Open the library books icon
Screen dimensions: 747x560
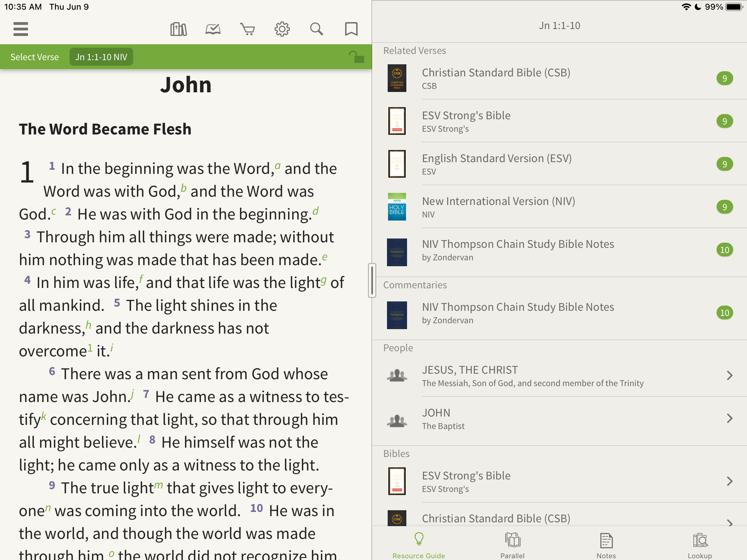coord(178,29)
